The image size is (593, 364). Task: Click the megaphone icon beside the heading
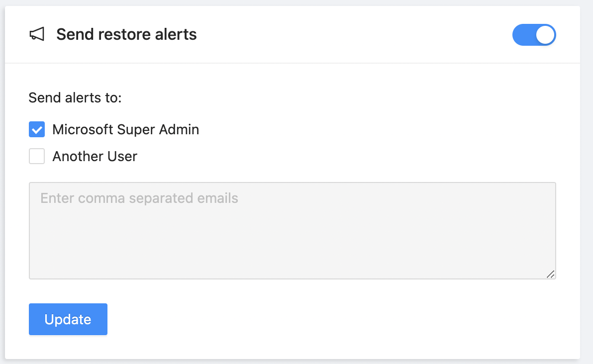click(x=37, y=34)
